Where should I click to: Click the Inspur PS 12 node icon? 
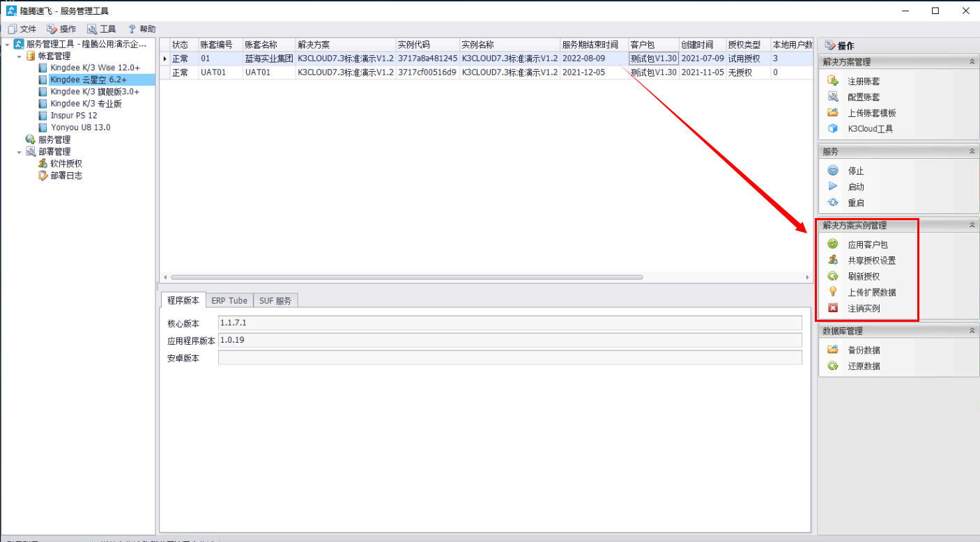(x=43, y=116)
